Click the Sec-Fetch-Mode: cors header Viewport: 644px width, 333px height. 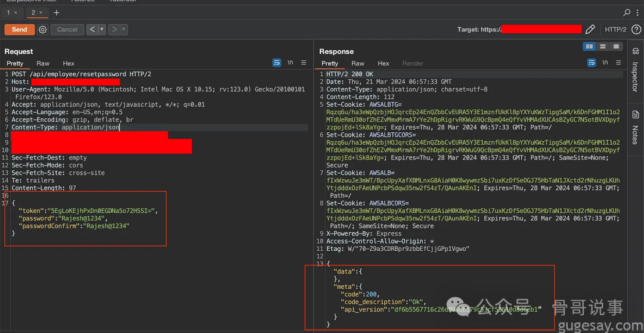[47, 165]
